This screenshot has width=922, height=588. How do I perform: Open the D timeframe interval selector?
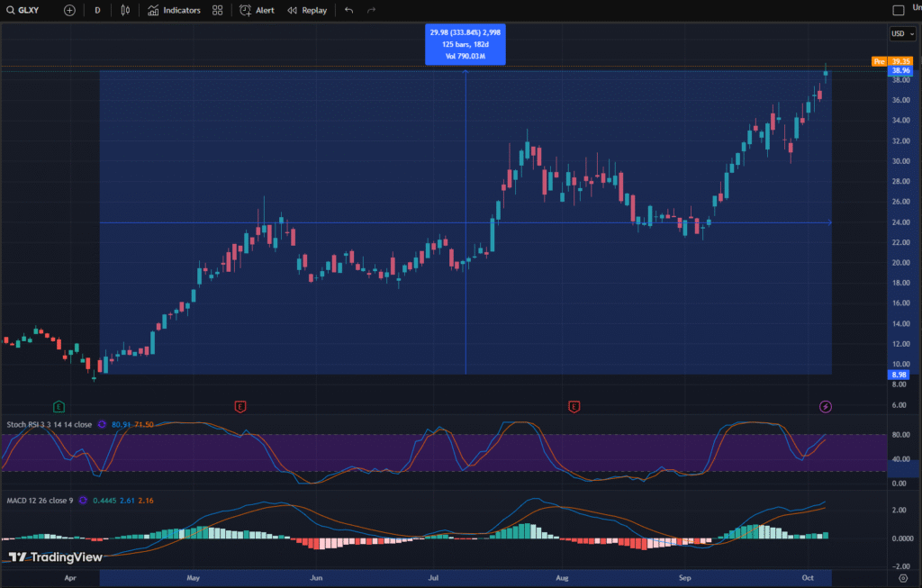97,10
